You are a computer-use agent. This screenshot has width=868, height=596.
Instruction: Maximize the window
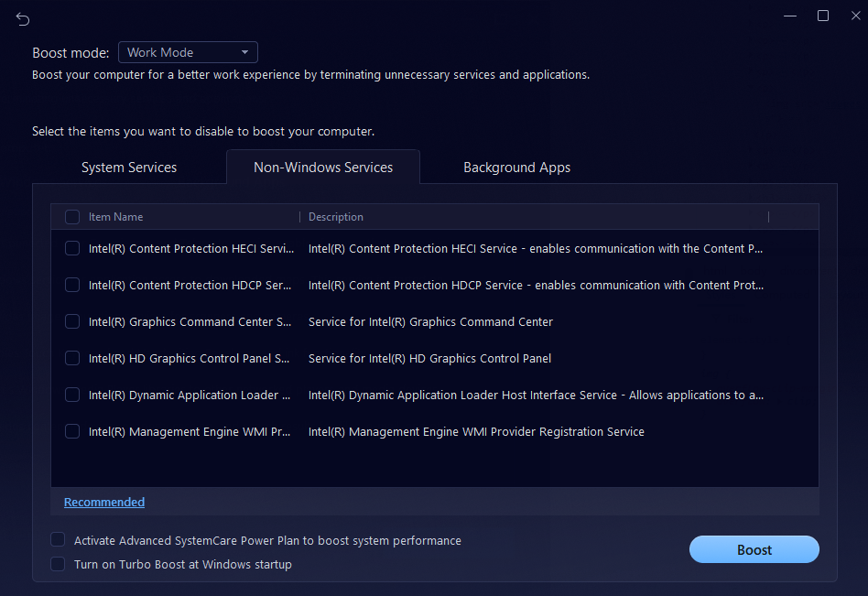click(x=822, y=16)
